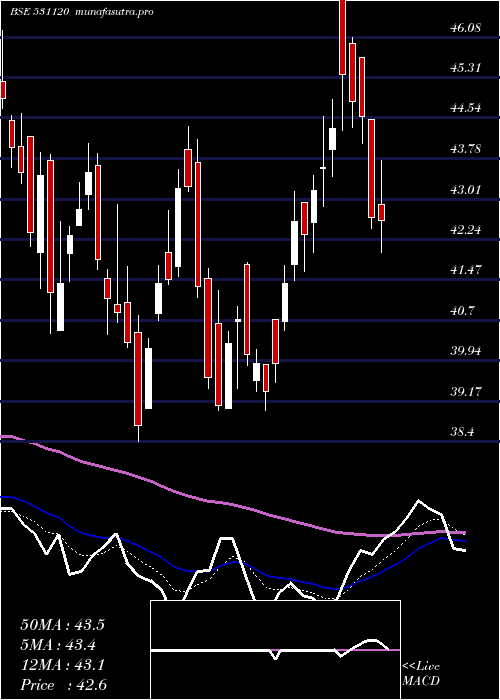Click the last red candlestick on the right

382,212
